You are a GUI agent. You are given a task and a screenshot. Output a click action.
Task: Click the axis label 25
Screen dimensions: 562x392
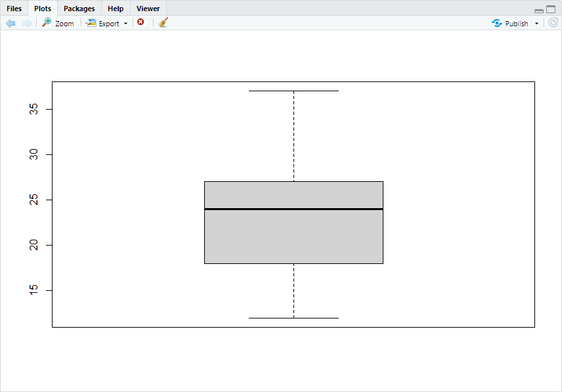pos(33,200)
